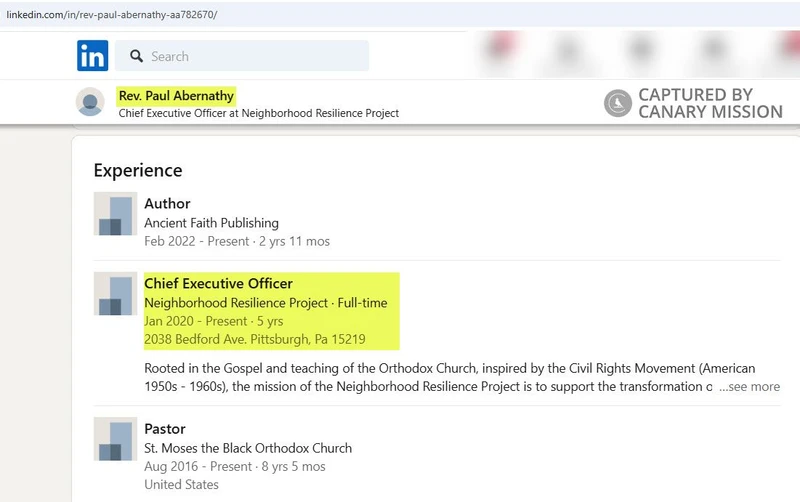The width and height of the screenshot is (800, 502).
Task: Click the browser address bar URL
Action: [x=112, y=14]
